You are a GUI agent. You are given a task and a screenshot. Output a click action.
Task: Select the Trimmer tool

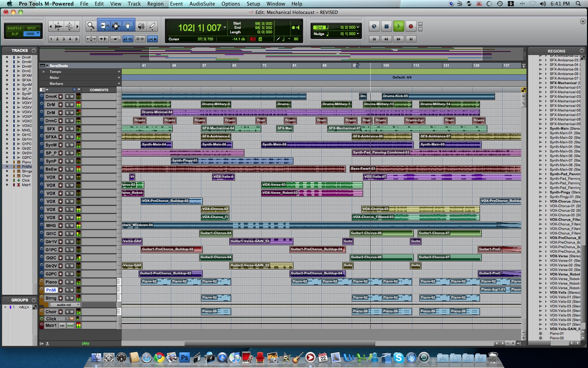104,26
